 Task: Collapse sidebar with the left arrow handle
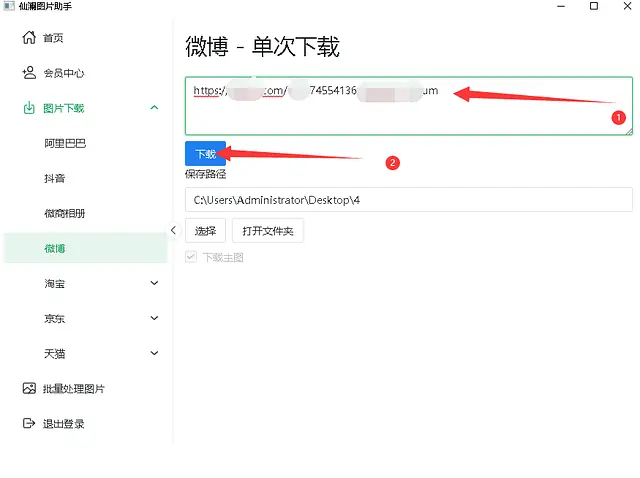[x=173, y=230]
